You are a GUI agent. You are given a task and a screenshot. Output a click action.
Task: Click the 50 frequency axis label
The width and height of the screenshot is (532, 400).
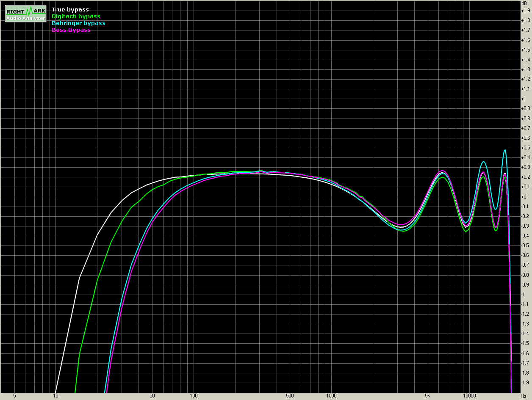(x=152, y=396)
